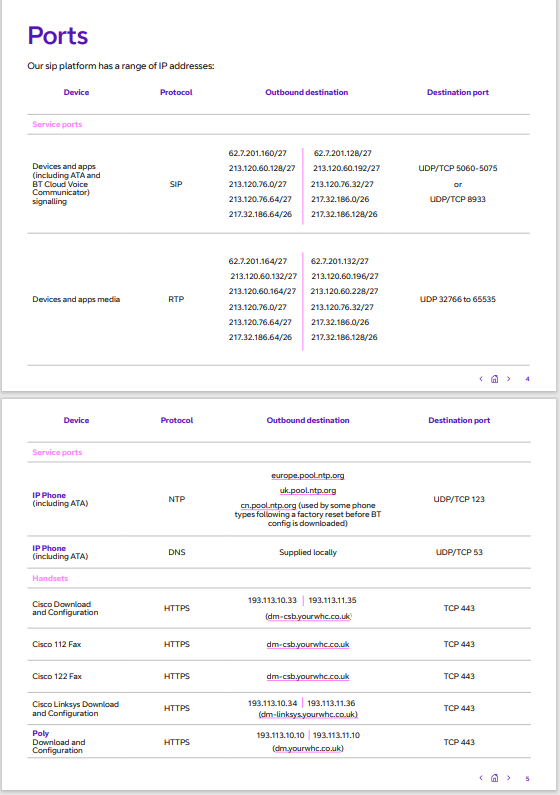Click the IP address 193.113.11.10

tap(336, 735)
